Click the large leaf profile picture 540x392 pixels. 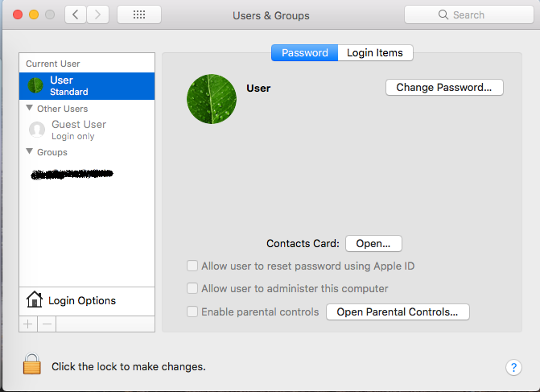(212, 99)
